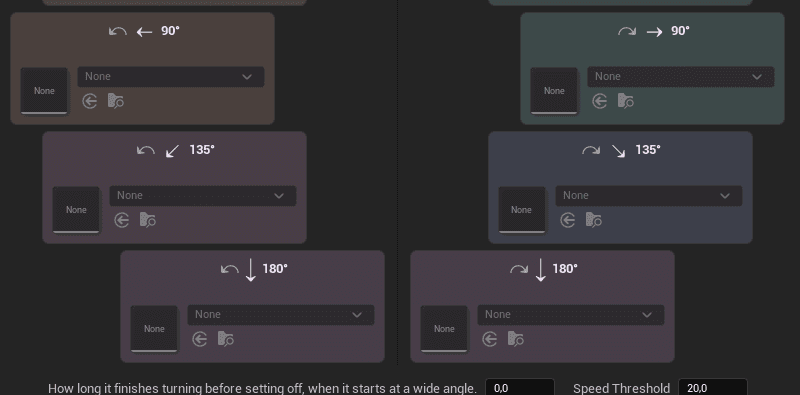The image size is (800, 395).
Task: Click the left 90° None thumbnail
Action: pos(44,91)
